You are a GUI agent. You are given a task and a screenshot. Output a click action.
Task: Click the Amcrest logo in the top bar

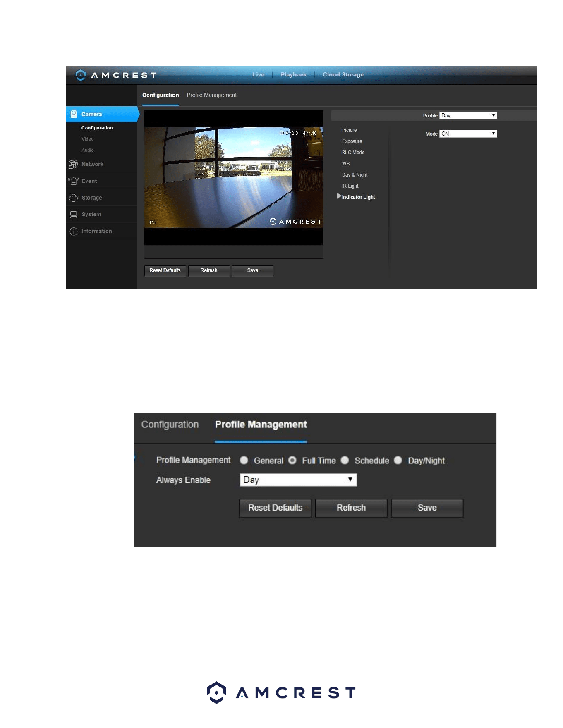tap(116, 75)
